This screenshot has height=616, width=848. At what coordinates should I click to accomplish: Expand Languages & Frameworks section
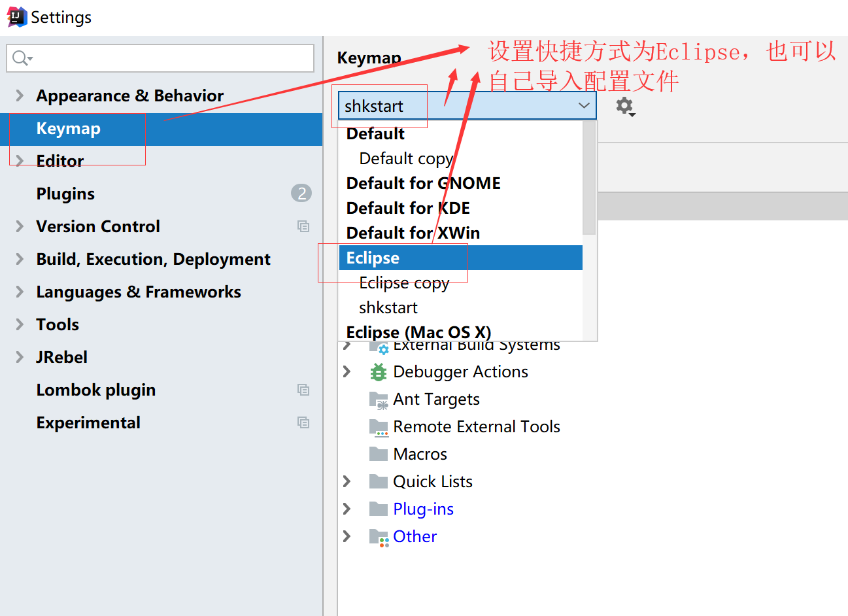point(20,292)
